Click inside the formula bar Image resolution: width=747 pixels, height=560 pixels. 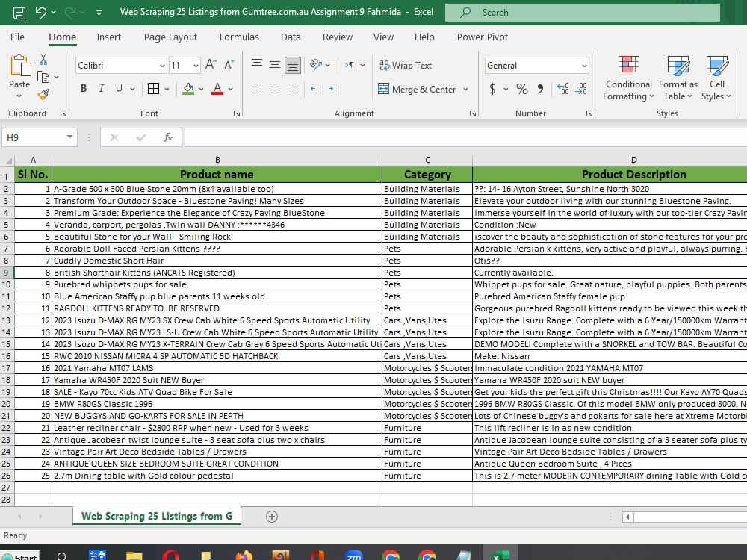pos(465,137)
